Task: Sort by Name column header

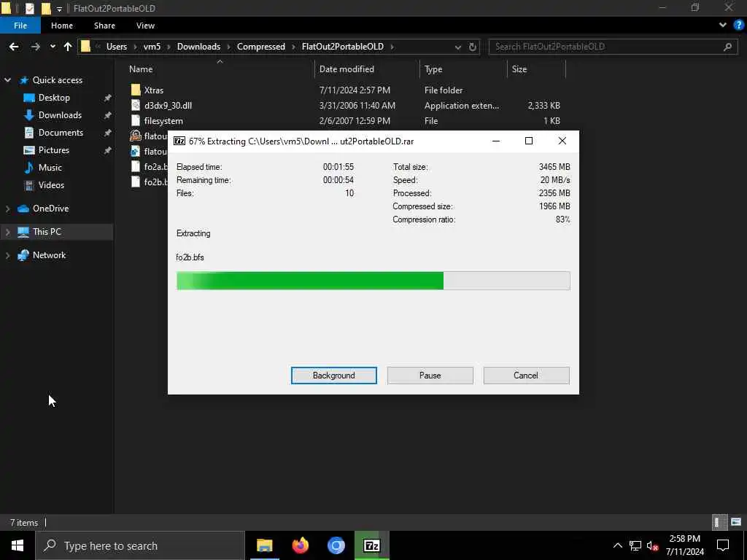Action: click(x=141, y=69)
